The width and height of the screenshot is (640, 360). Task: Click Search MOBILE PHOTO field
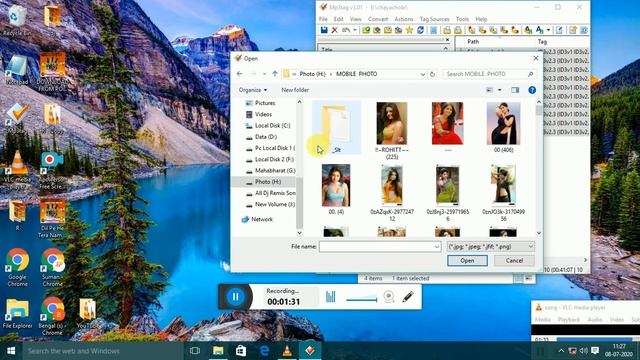coord(489,74)
